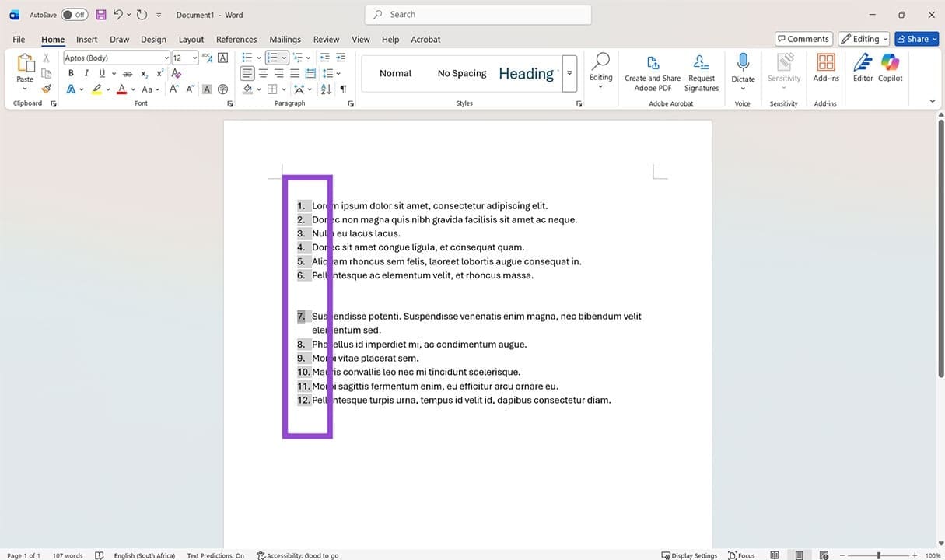This screenshot has height=560, width=945.
Task: Toggle subscript formatting
Action: 144,73
